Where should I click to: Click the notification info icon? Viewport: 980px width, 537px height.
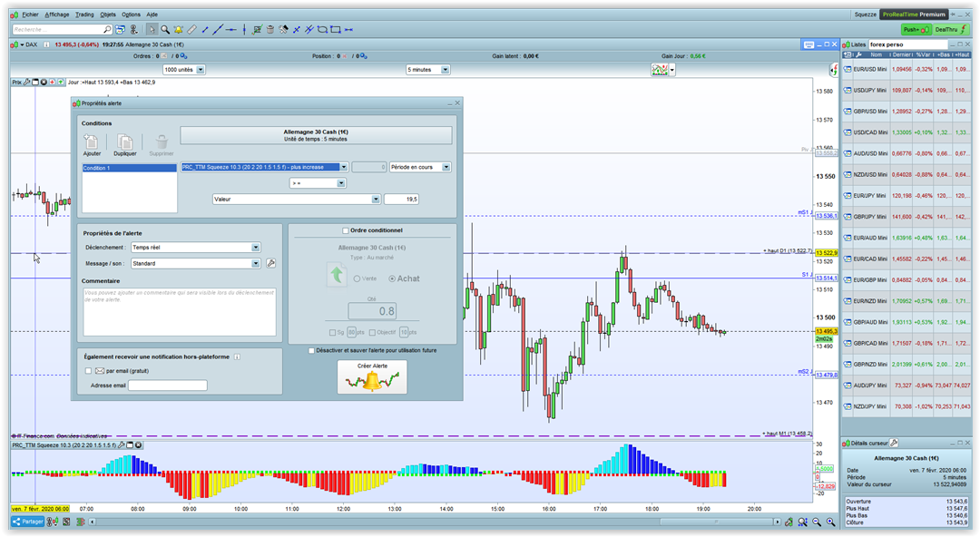pos(237,357)
